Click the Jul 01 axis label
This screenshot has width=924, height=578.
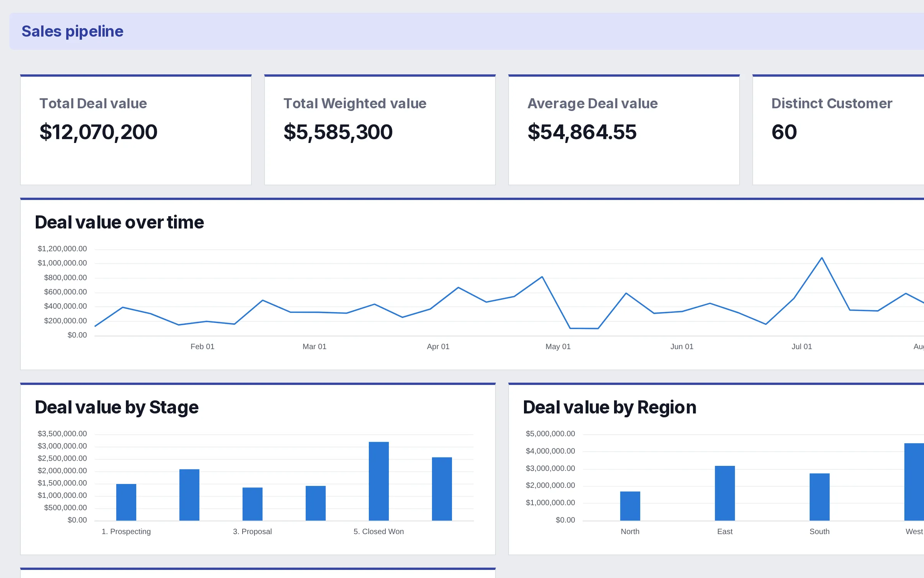[802, 346]
